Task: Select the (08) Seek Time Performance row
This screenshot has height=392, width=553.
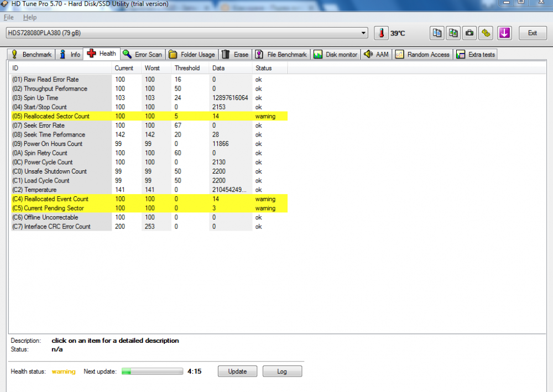Action: [x=149, y=135]
